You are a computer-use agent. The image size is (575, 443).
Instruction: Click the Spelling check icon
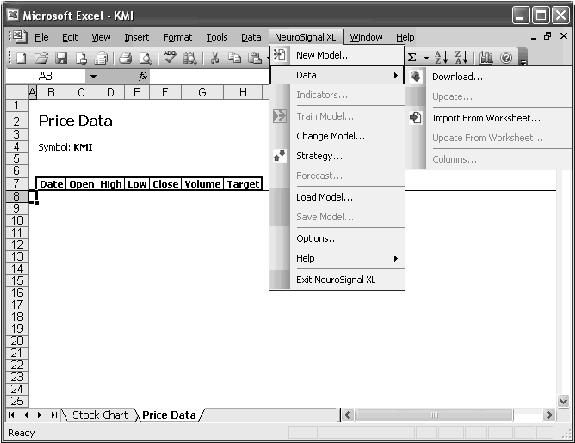(170, 57)
